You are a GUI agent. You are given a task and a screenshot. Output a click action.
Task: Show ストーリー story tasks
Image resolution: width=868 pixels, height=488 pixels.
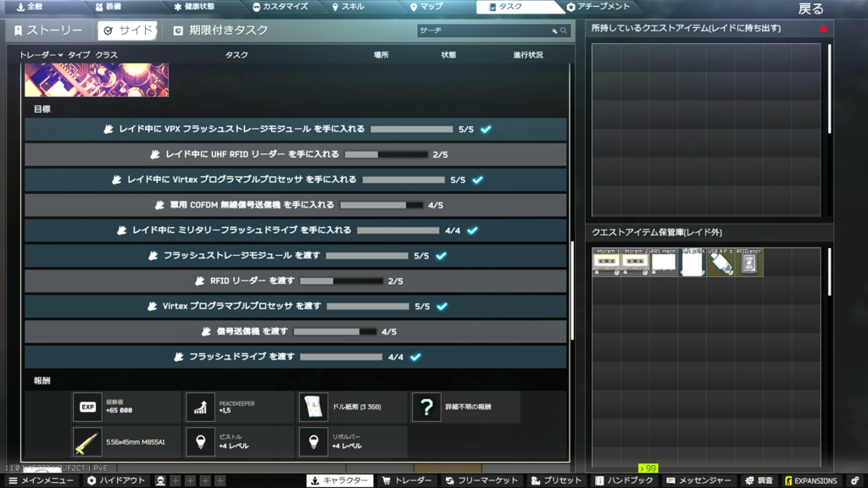[48, 30]
